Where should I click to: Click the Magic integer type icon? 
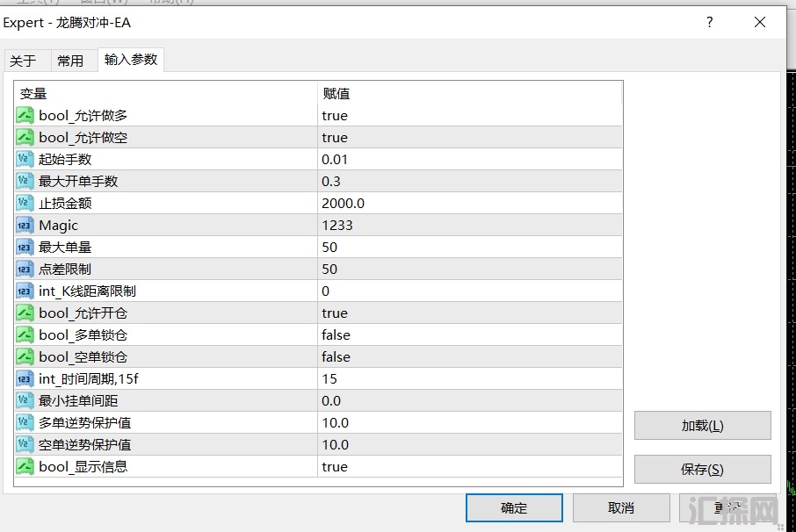(x=25, y=226)
